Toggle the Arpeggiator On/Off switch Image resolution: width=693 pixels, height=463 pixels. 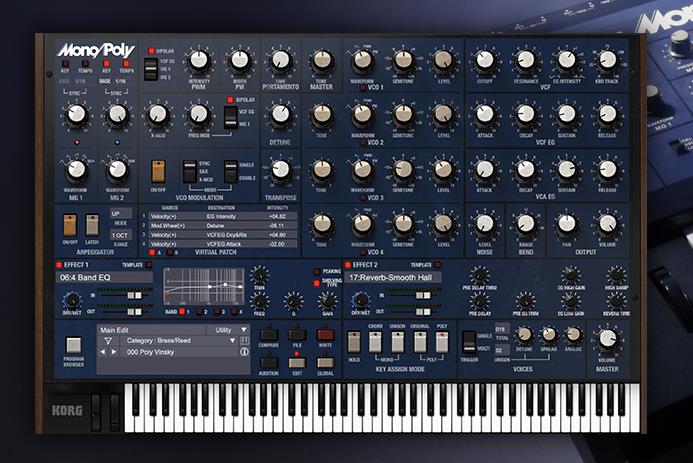tap(70, 225)
